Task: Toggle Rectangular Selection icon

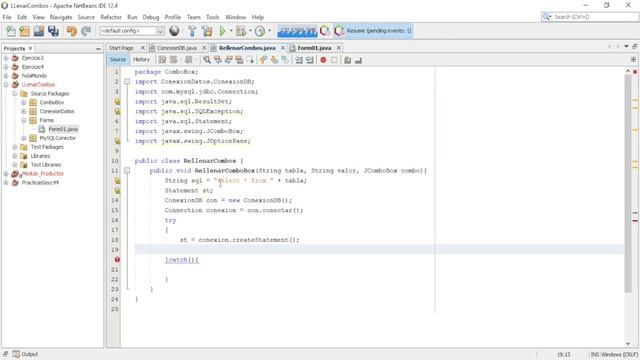Action: tap(250, 60)
